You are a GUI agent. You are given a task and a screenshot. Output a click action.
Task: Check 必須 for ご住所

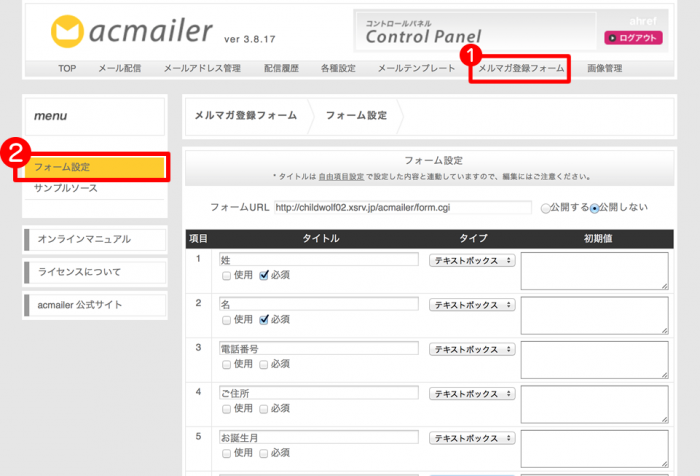(x=263, y=409)
